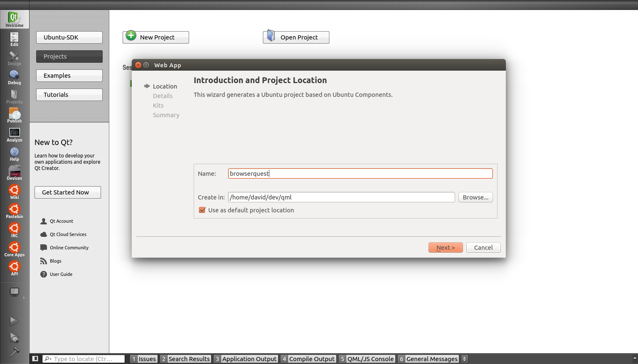Image resolution: width=638 pixels, height=364 pixels.
Task: Toggle Use as default project location
Action: click(x=202, y=210)
